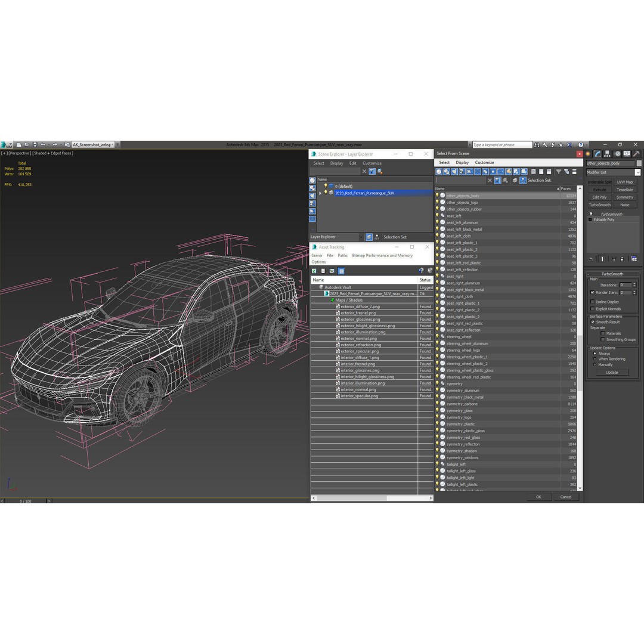644x644 pixels.
Task: Open the Create command panel tab
Action: point(588,154)
